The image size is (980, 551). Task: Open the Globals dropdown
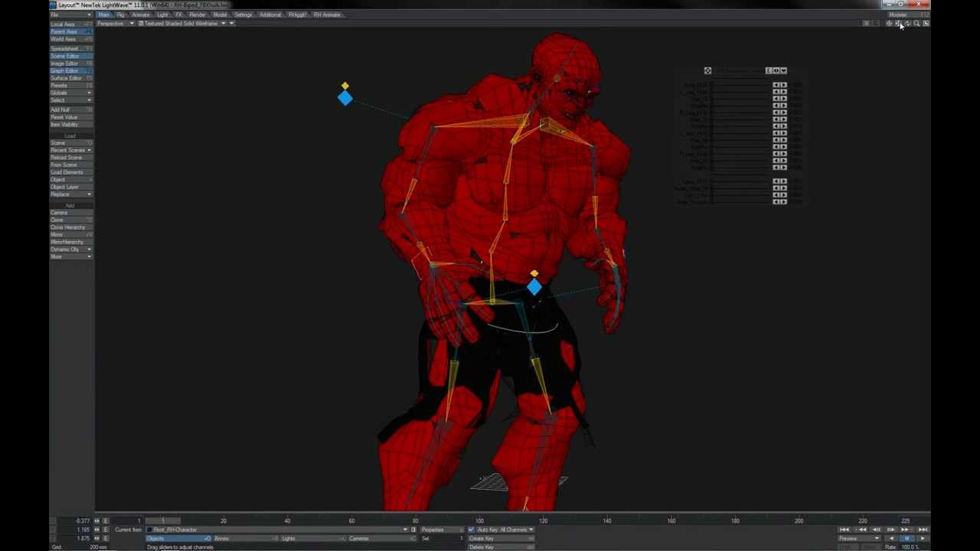(x=71, y=93)
